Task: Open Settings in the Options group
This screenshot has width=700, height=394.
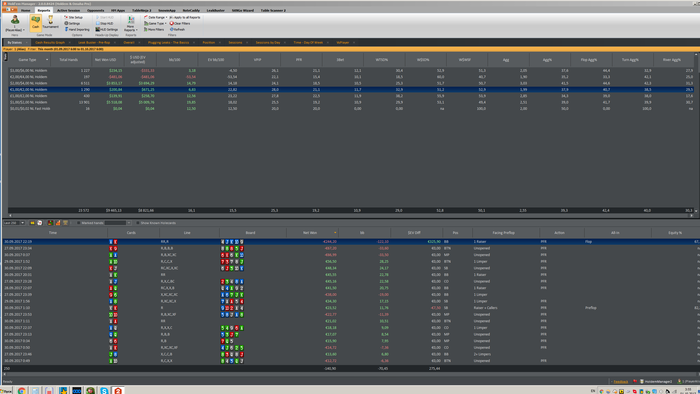Action: click(x=72, y=23)
